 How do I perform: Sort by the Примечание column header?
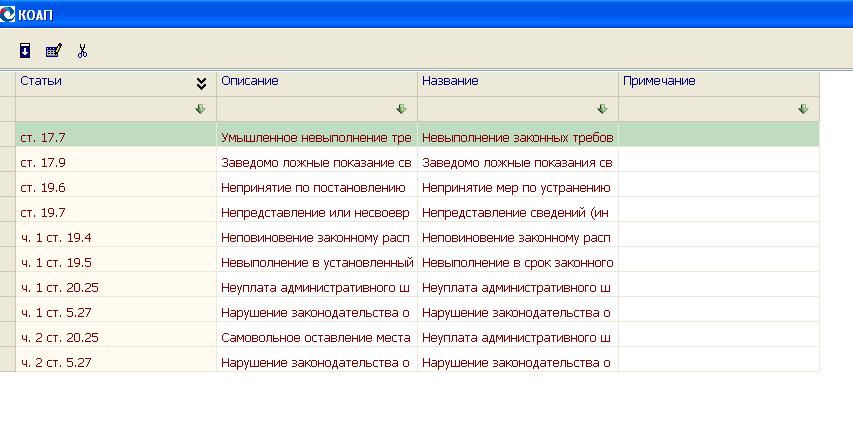[x=719, y=84]
